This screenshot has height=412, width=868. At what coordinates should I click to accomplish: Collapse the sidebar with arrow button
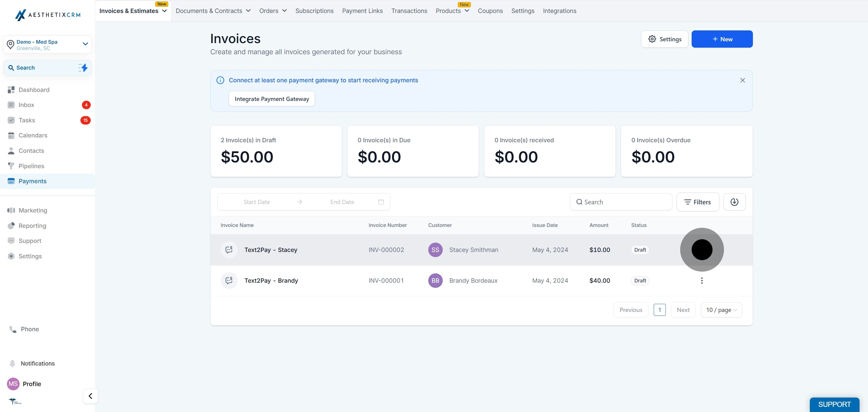coord(90,396)
